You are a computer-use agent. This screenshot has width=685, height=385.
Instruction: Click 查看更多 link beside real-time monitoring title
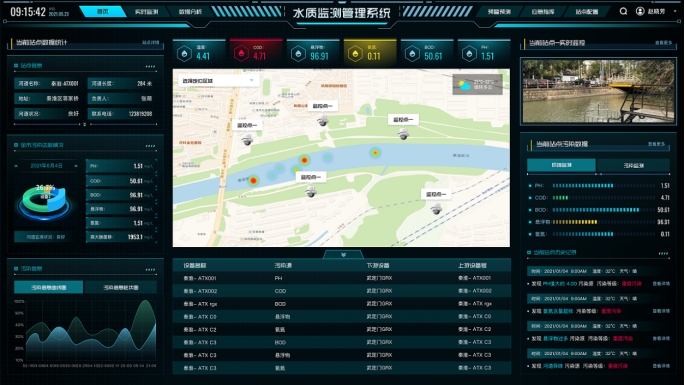coord(663,43)
